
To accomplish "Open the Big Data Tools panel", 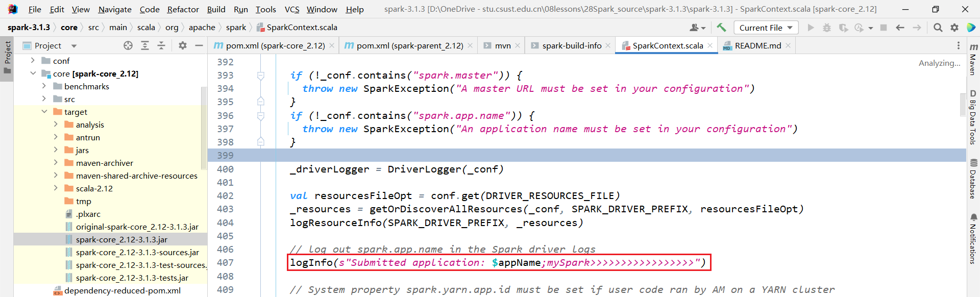I will 973,117.
